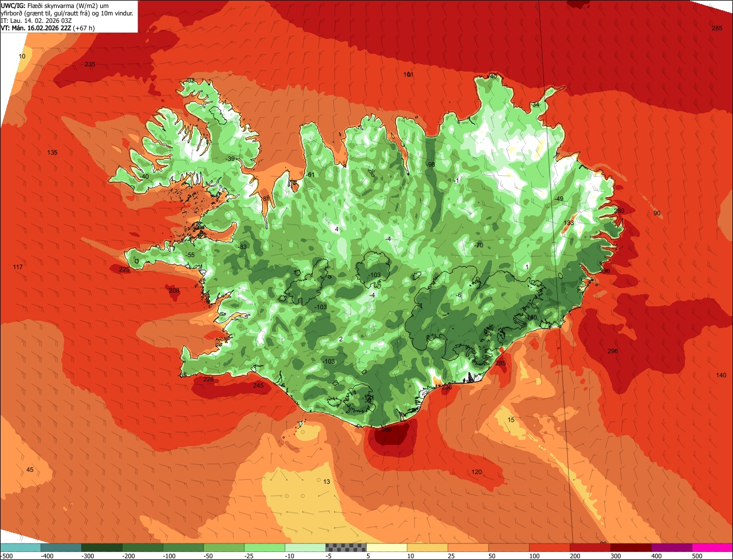Viewport: 733px width, 560px height.
Task: Click the '135' value west of Westfjords
Action: 53,152
